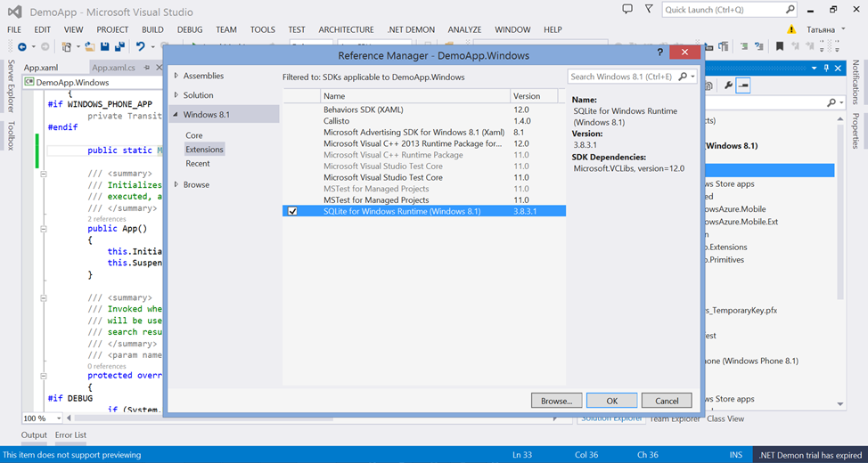The height and width of the screenshot is (463, 868).
Task: Toggle Preview Selected Items in Solution Explorer
Action: tap(743, 85)
